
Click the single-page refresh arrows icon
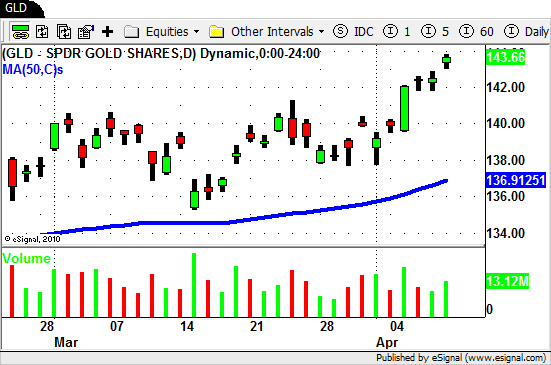click(42, 32)
